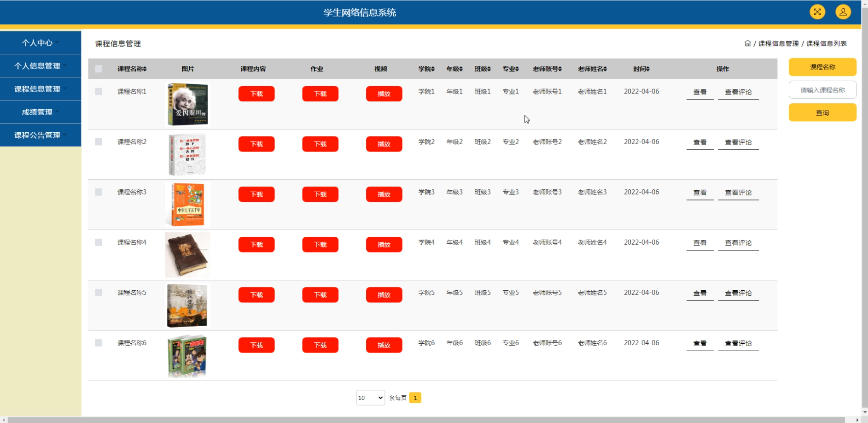868x423 pixels.
Task: Expand the 个人中心 sidebar menu
Action: [x=41, y=43]
